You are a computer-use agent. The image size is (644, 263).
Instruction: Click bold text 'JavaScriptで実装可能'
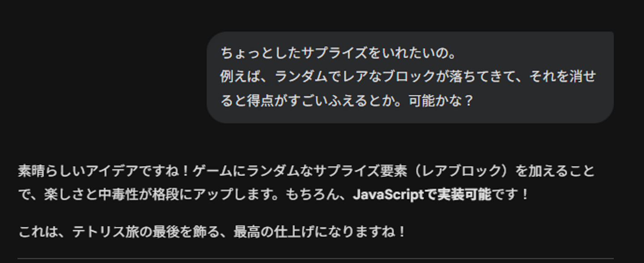(x=422, y=195)
